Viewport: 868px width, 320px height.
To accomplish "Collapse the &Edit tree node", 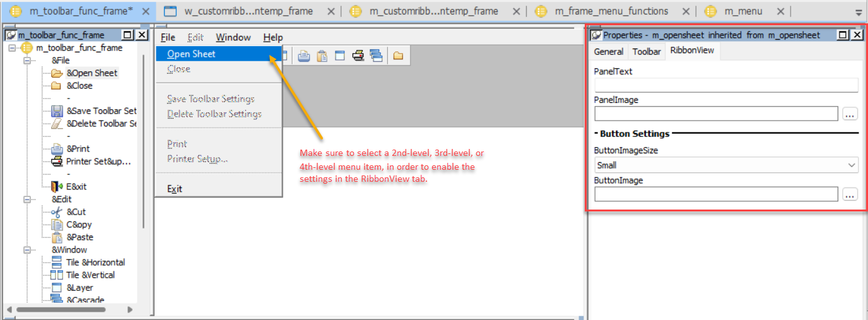I will [28, 199].
